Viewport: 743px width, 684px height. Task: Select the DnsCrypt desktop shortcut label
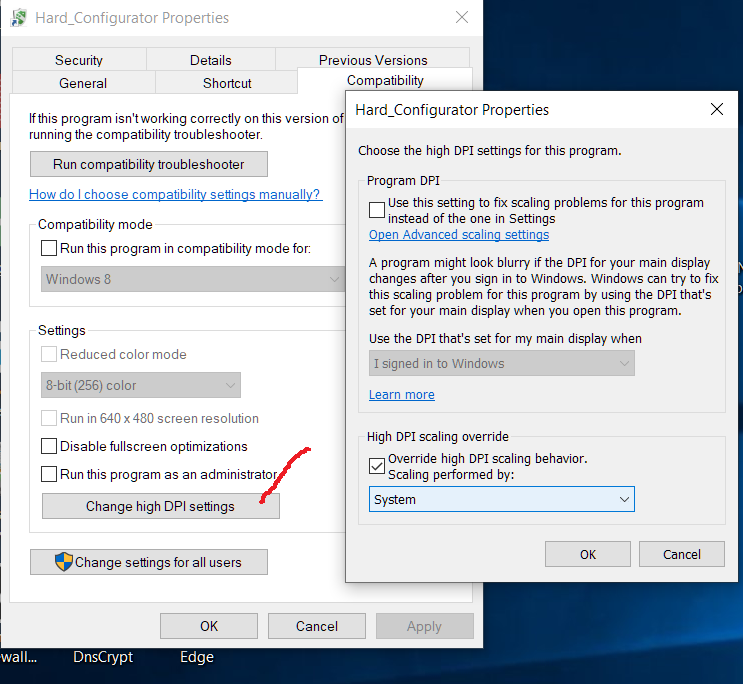pos(103,657)
